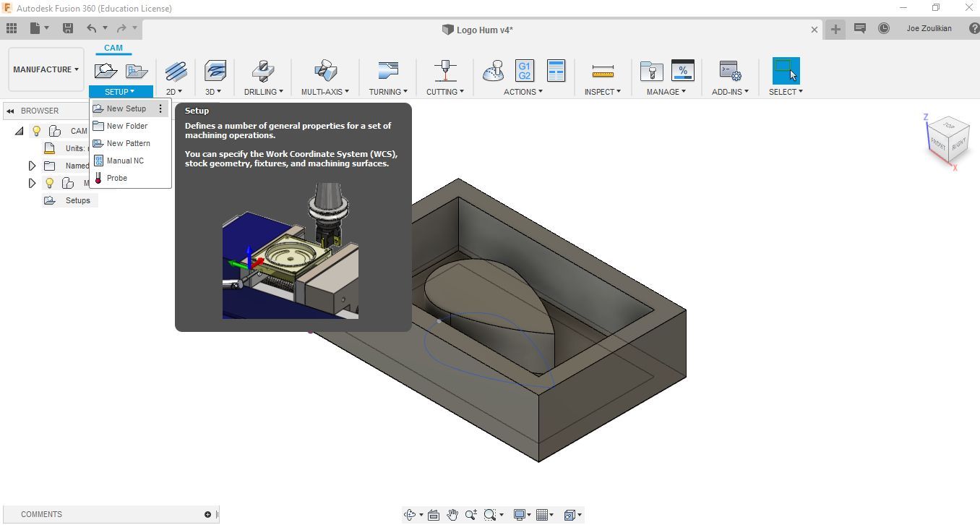Open the 3D dropdown menu
Viewport: 980px width, 525px height.
click(x=213, y=92)
